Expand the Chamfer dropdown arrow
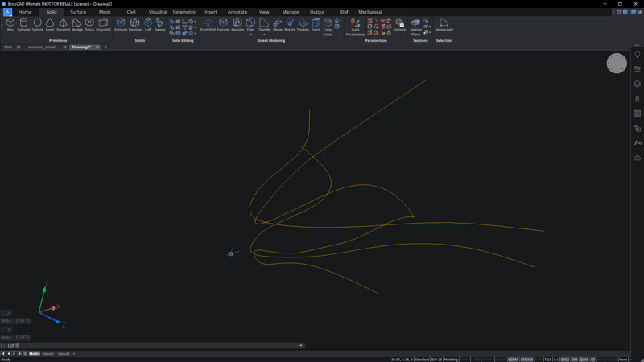 264,35
